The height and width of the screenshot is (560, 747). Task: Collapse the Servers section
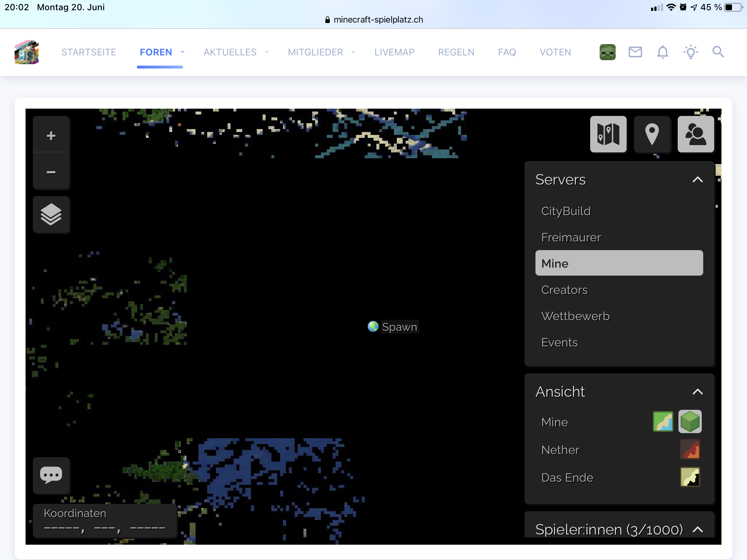point(697,180)
